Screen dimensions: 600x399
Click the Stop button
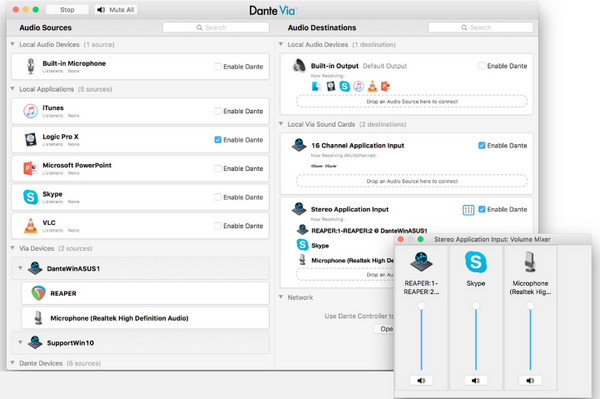[67, 10]
